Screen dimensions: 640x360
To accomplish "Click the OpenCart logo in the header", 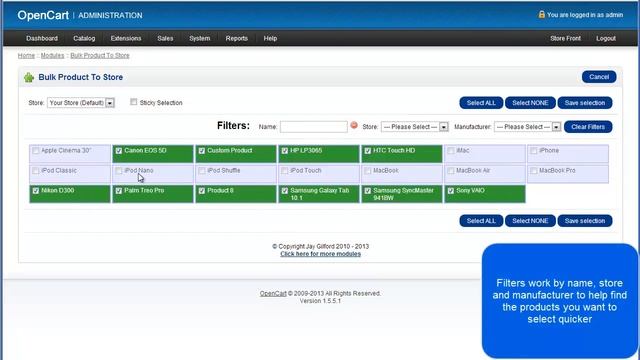I will pos(43,16).
